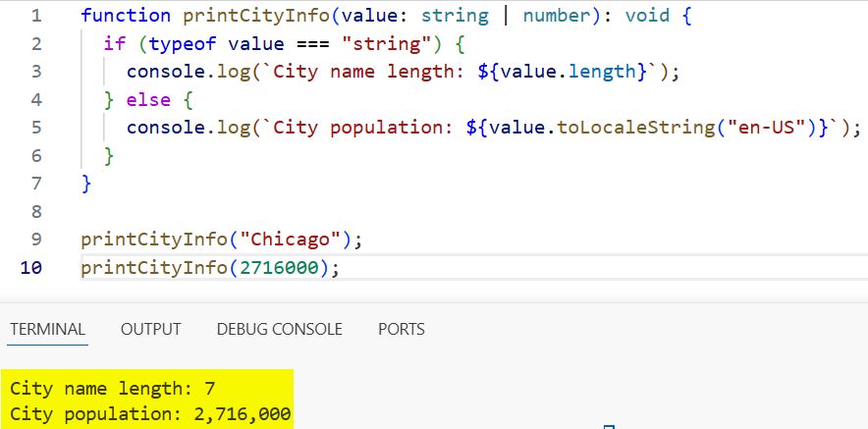Open the DEBUG CONSOLE tab
This screenshot has height=429, width=868.
click(280, 330)
